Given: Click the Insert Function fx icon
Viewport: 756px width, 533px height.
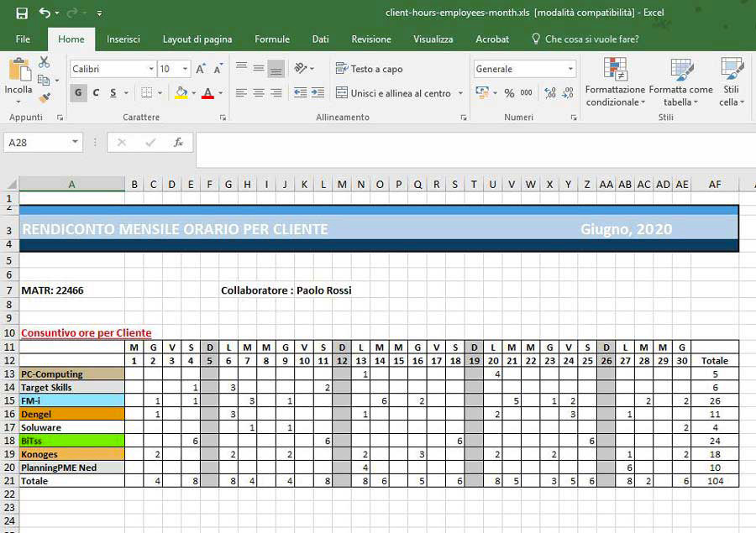Looking at the screenshot, I should [x=178, y=142].
